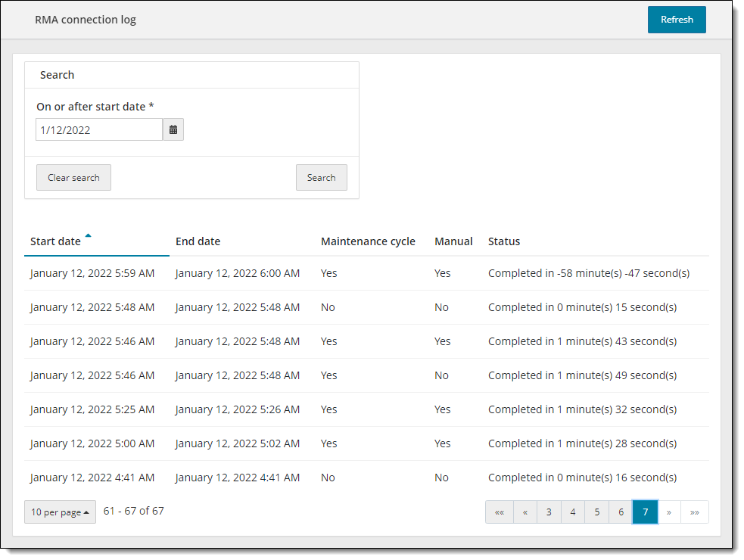Click the next-page pagination icon
The image size is (744, 560).
(669, 512)
